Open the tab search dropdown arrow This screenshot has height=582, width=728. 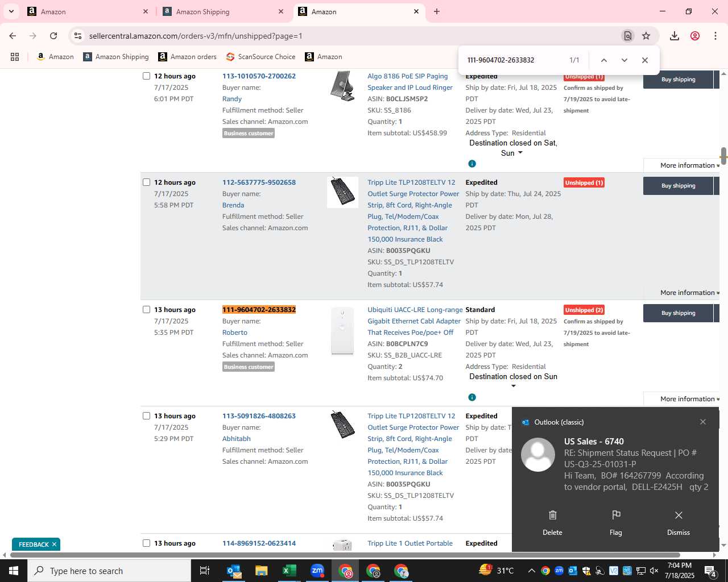(11, 11)
